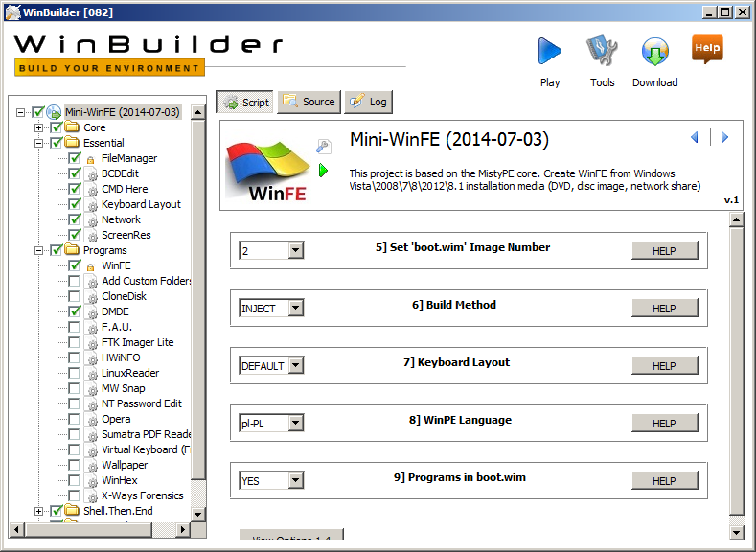756x552 pixels.
Task: Click the MW Snap script gear icon
Action: point(91,388)
